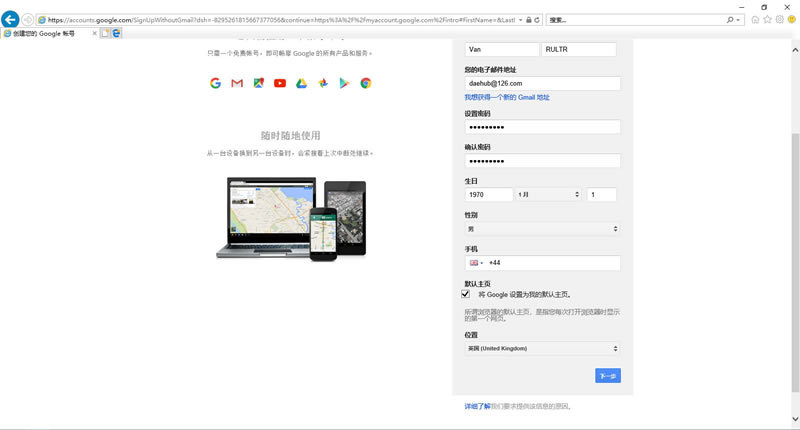
Task: Click the last name field containing RULTR
Action: pyautogui.click(x=579, y=49)
